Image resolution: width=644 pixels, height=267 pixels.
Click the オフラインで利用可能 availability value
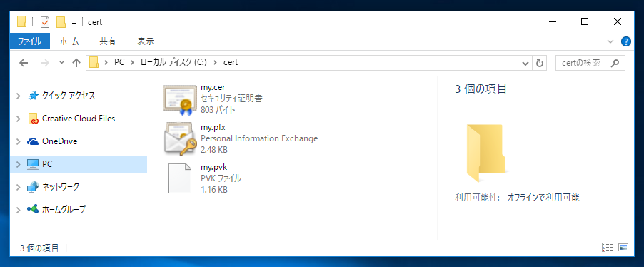543,198
